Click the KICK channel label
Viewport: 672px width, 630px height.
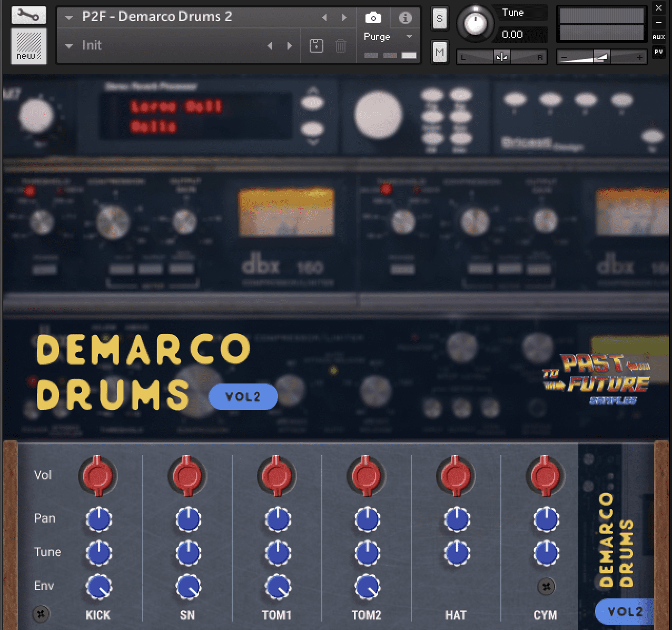point(98,615)
